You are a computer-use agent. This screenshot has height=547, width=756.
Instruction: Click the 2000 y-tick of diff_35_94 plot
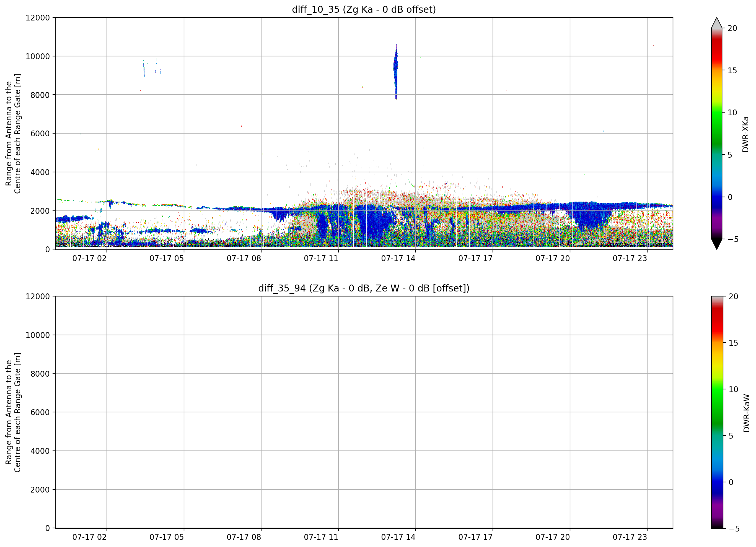pos(40,490)
